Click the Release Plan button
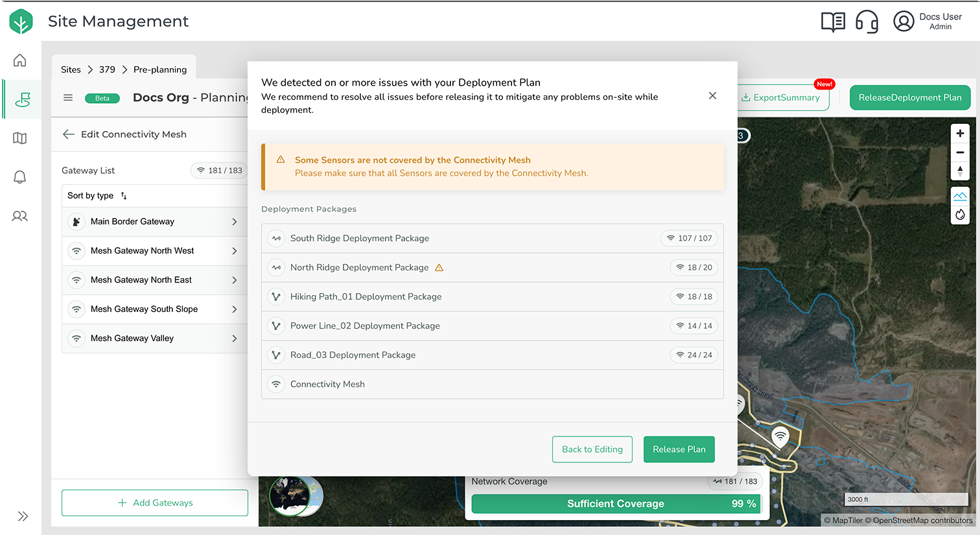Viewport: 980px width, 535px height. tap(679, 449)
